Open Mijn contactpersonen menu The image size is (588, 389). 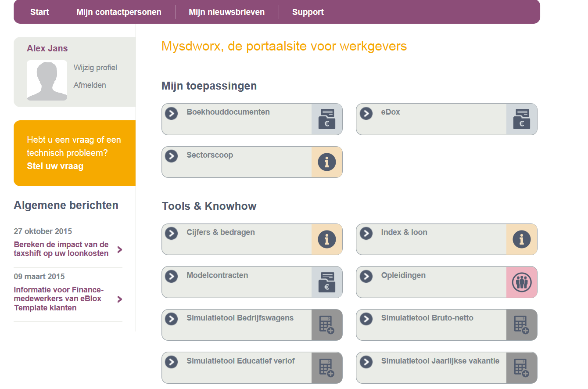(x=119, y=12)
